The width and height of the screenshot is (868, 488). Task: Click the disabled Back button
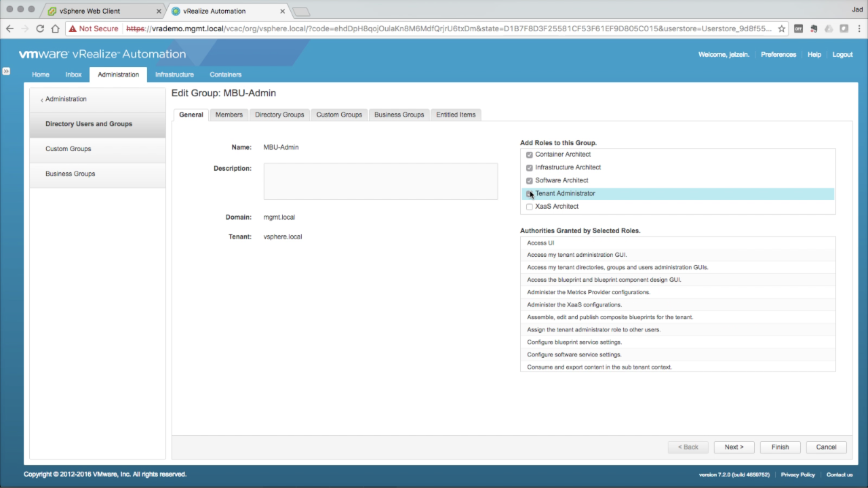click(x=688, y=447)
